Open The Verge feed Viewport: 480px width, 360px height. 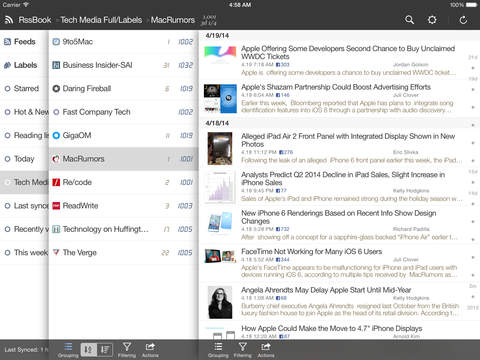(x=123, y=253)
